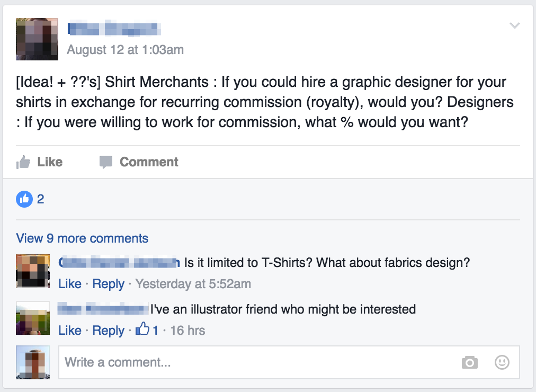Click the camera icon to attach a photo
Image resolution: width=536 pixels, height=392 pixels.
coord(469,362)
